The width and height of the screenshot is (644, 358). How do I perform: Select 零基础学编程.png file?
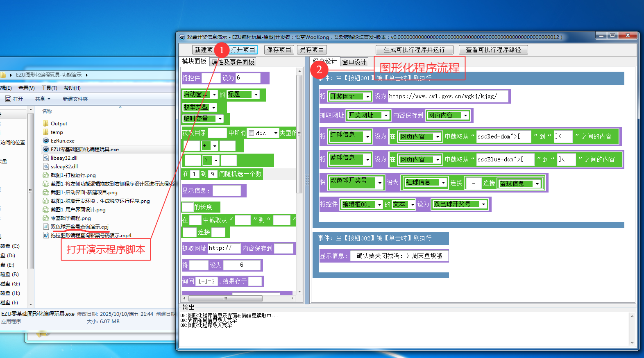click(x=70, y=218)
